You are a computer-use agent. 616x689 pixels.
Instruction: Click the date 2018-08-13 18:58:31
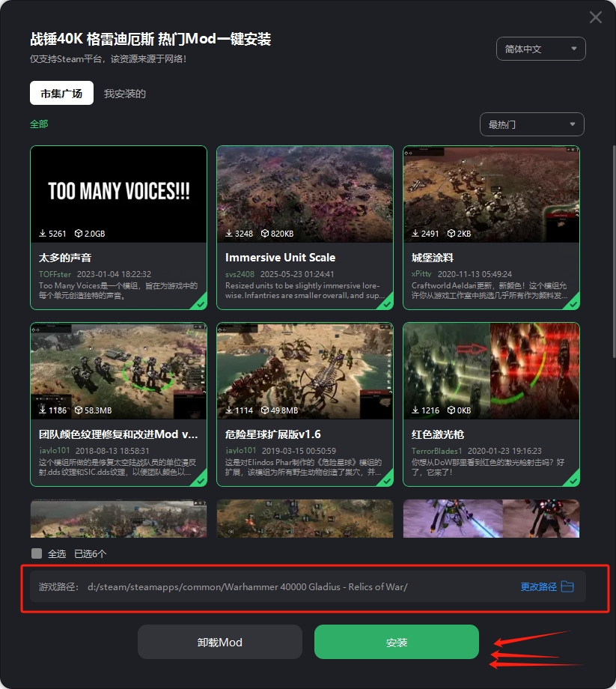point(112,451)
